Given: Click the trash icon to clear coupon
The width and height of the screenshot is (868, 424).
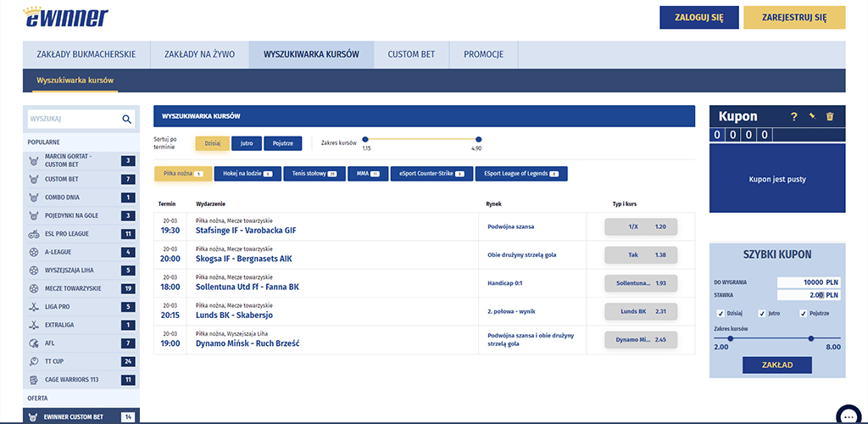Looking at the screenshot, I should (x=830, y=117).
